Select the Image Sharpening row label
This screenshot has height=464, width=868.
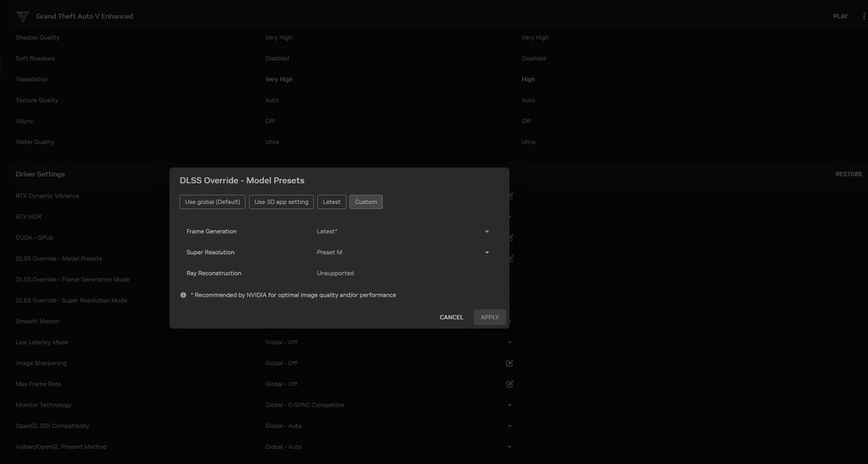pyautogui.click(x=41, y=363)
